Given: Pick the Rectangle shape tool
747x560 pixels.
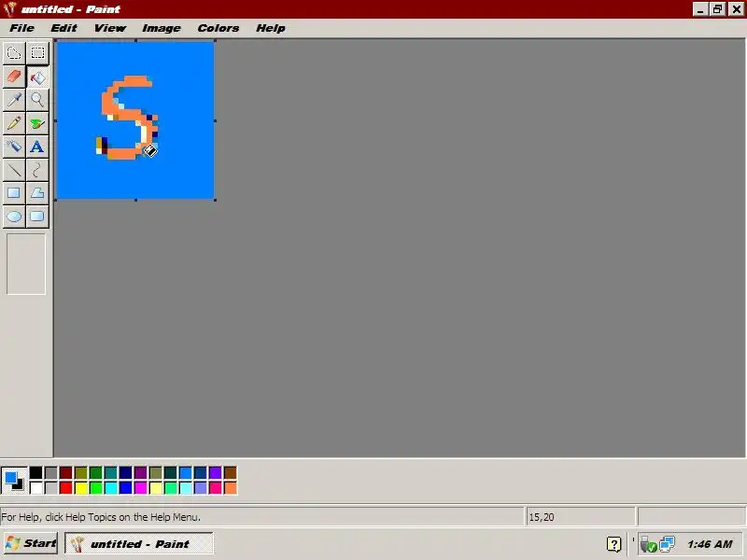Looking at the screenshot, I should (14, 193).
